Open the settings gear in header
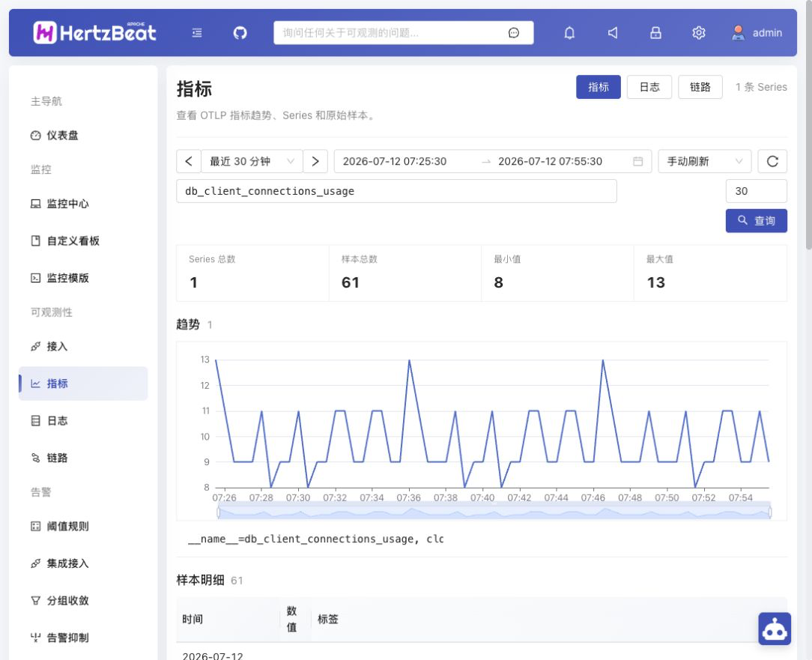 click(x=699, y=33)
